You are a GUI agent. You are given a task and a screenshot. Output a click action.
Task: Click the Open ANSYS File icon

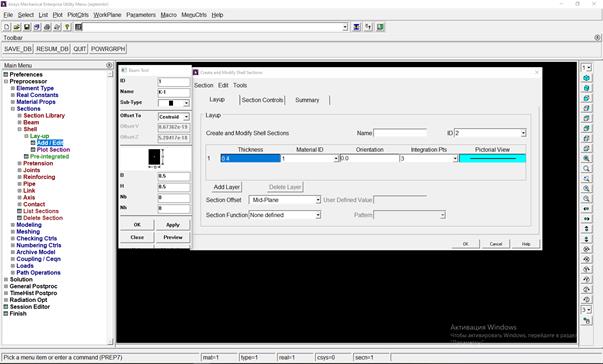tap(17, 27)
